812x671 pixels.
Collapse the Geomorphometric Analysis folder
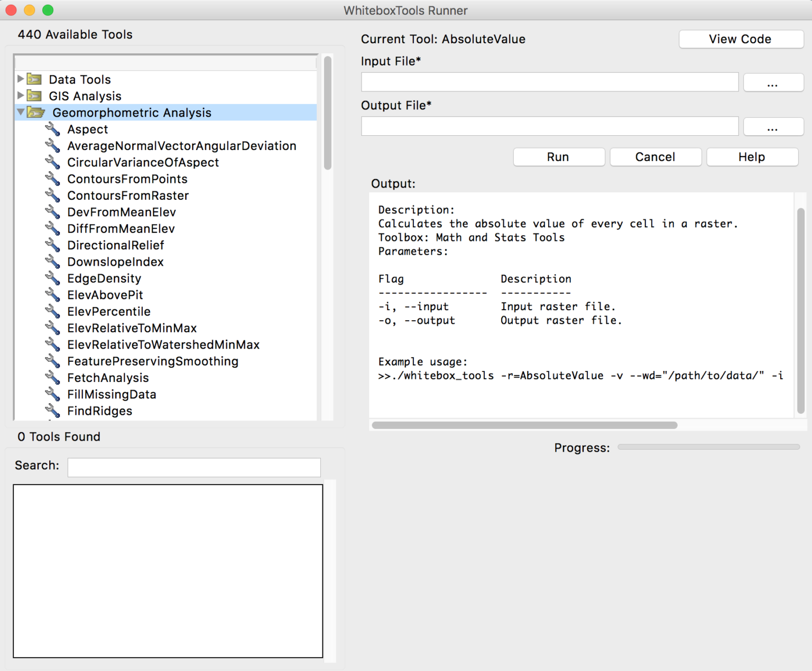(x=20, y=112)
